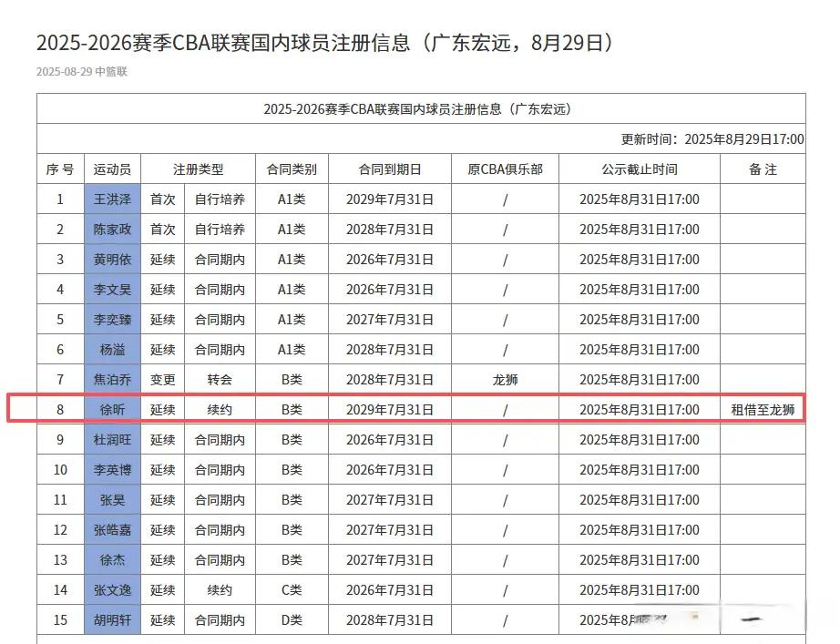Viewport: 840px width, 644px height.
Task: Click 2028年7月31日 in 陈家政's row
Action: coord(389,230)
